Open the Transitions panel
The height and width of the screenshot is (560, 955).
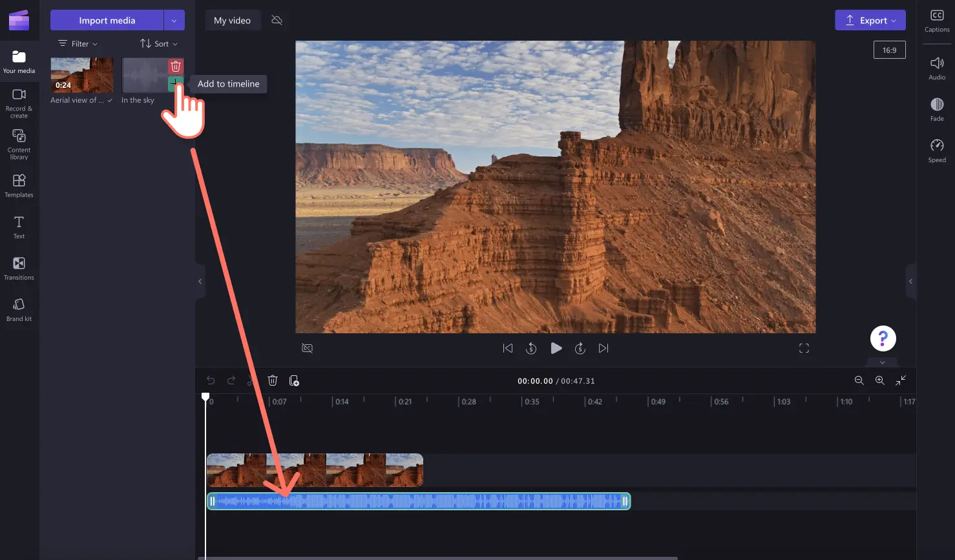(19, 268)
